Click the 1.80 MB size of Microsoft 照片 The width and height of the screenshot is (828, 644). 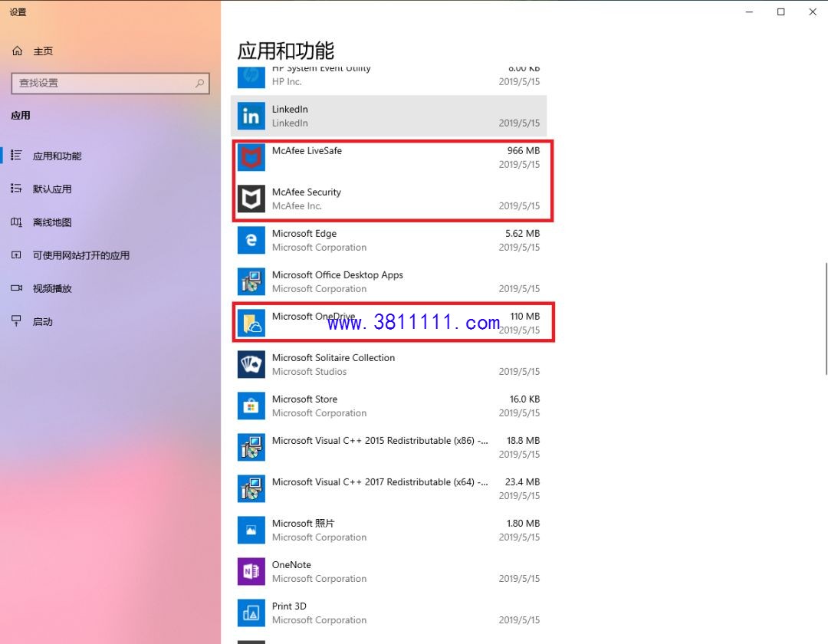point(523,523)
